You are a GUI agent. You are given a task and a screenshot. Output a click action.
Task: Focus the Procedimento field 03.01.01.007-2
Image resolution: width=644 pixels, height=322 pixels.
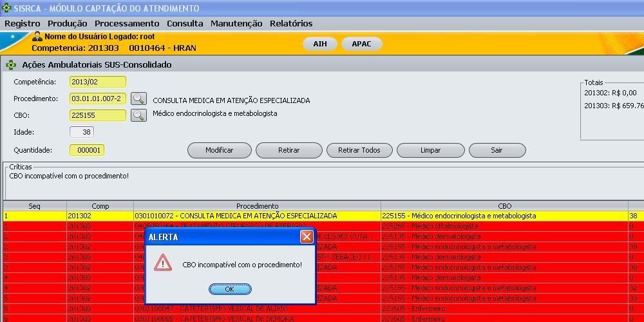[98, 99]
